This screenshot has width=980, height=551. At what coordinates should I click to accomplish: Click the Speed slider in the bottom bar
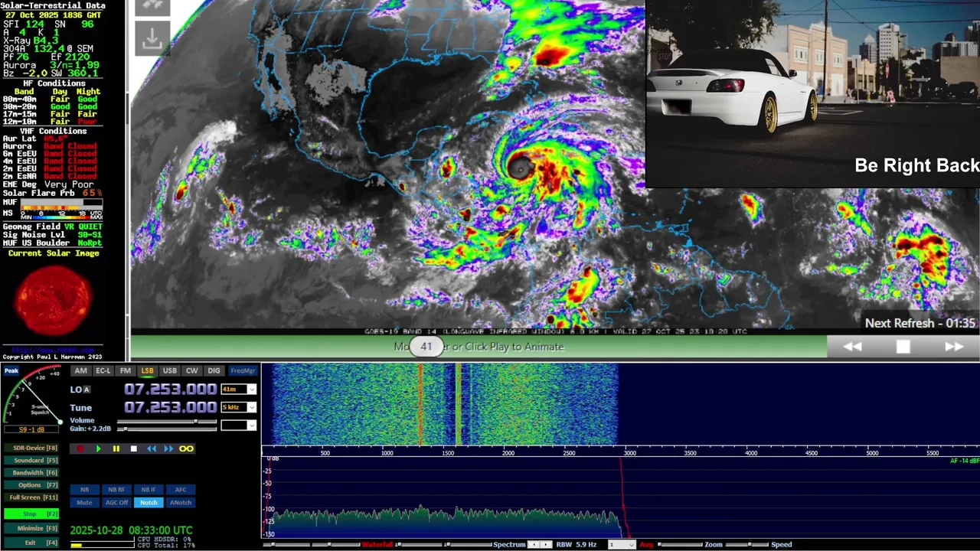pos(746,544)
